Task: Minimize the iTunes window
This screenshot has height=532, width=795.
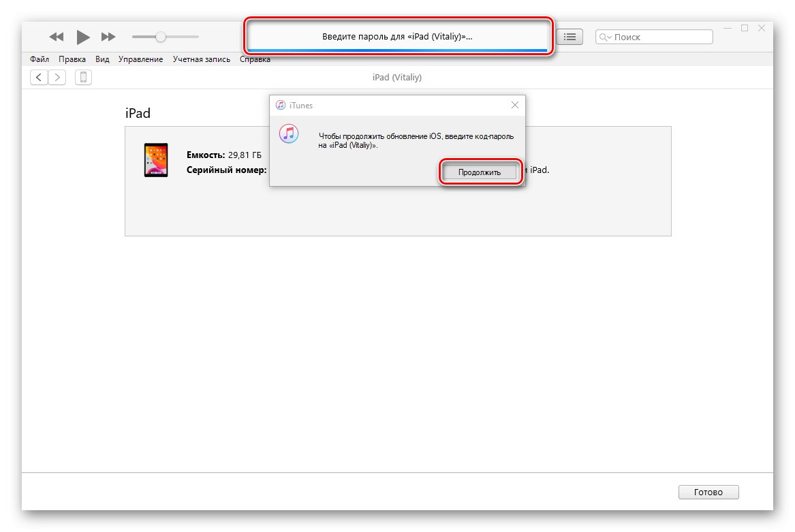Action: pyautogui.click(x=728, y=29)
